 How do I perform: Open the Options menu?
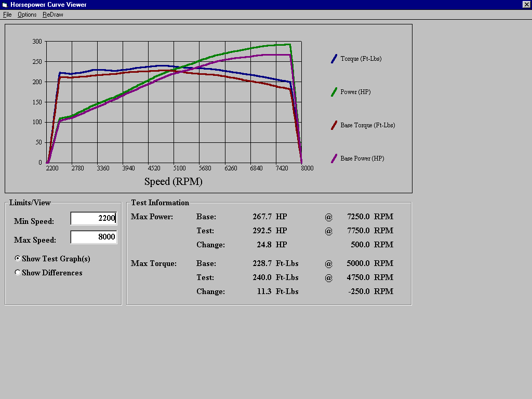[27, 15]
